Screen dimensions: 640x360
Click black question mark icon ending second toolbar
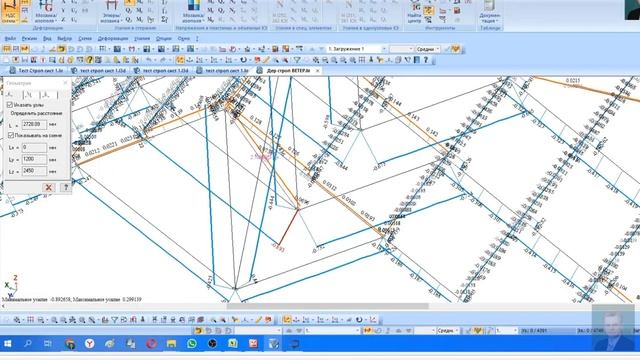pyautogui.click(x=426, y=60)
